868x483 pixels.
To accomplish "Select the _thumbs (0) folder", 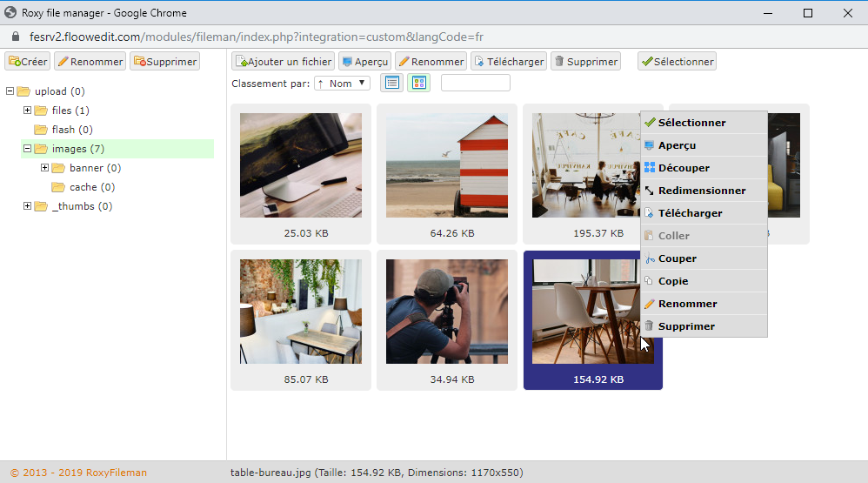I will point(82,206).
